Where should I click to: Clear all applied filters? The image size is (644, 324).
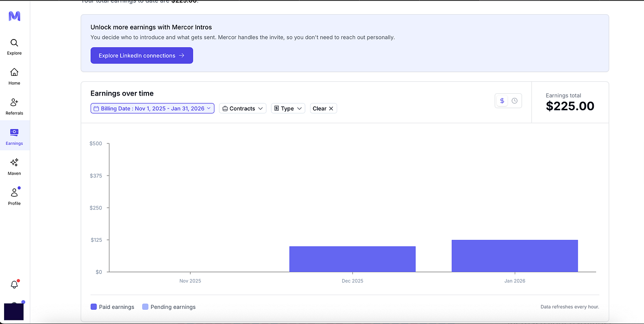323,108
